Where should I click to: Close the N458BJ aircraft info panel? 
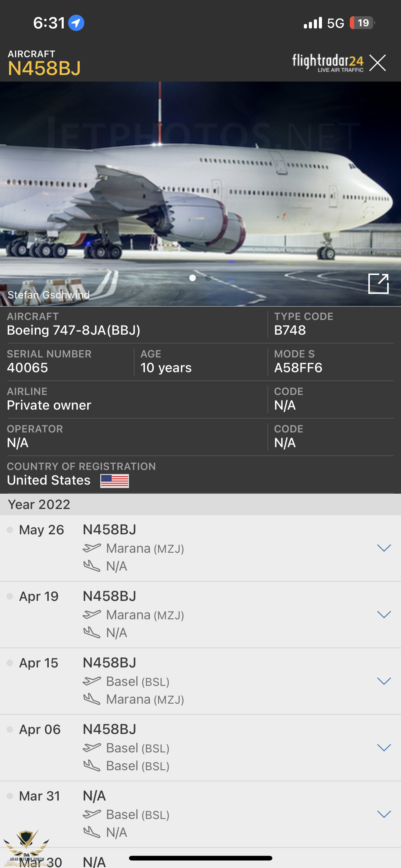tap(377, 63)
